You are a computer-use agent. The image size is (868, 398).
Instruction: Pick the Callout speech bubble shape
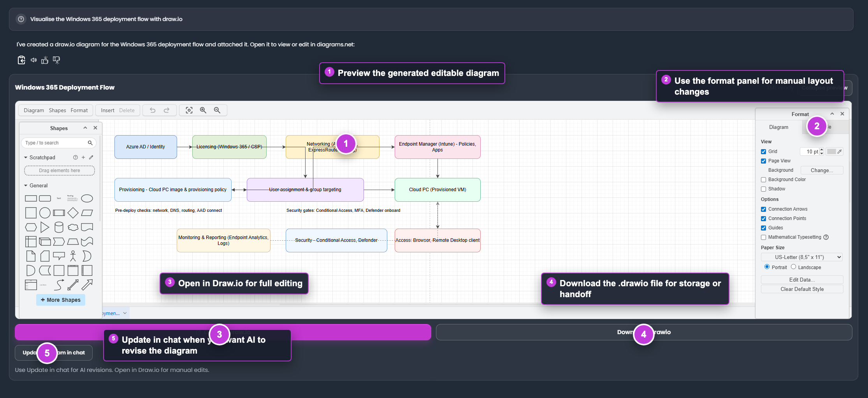[x=59, y=256]
